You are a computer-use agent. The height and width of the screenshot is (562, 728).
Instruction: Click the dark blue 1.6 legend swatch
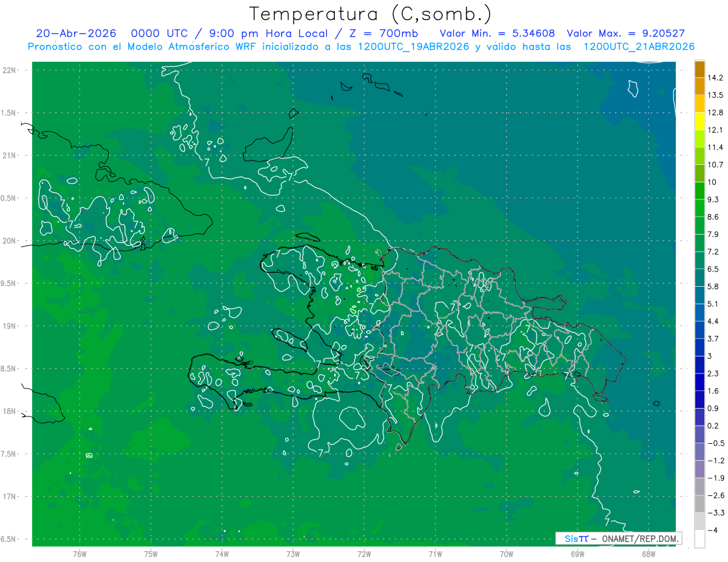pyautogui.click(x=699, y=383)
